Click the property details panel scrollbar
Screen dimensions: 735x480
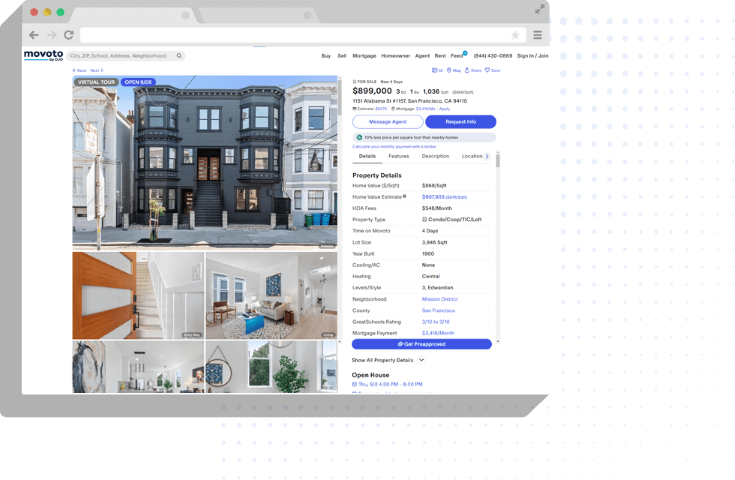[x=498, y=160]
